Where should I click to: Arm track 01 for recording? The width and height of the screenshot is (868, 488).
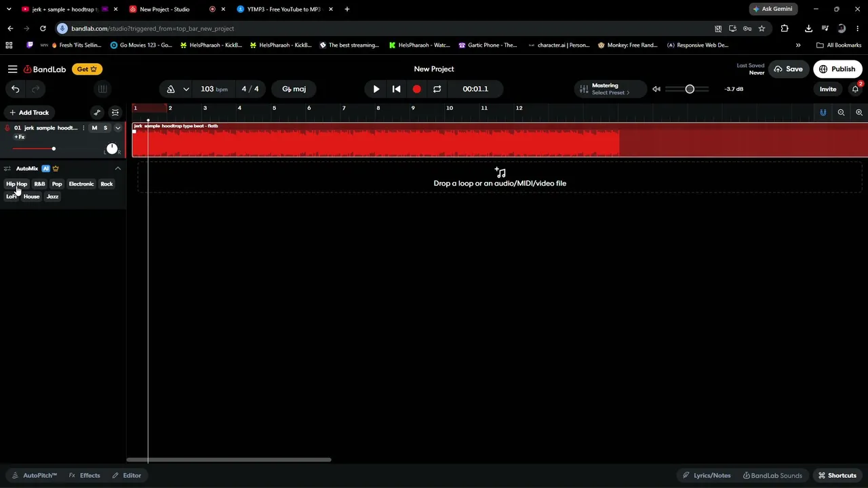click(7, 127)
